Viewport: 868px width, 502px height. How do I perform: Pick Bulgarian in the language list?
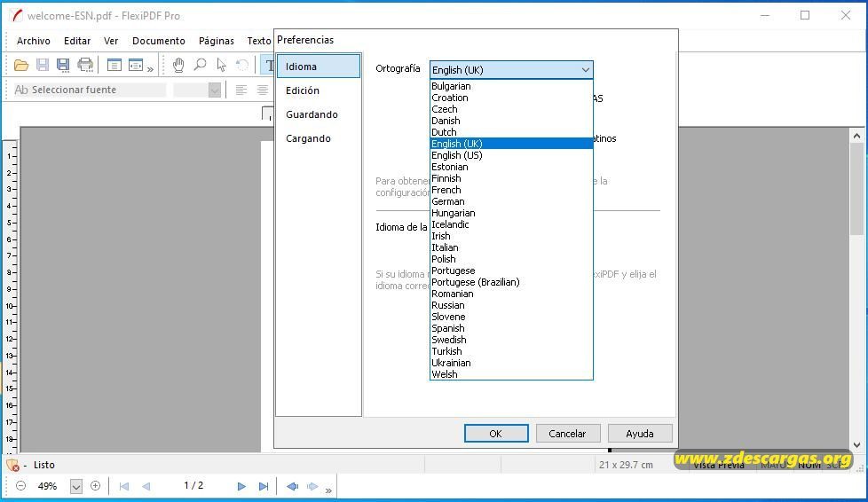511,86
